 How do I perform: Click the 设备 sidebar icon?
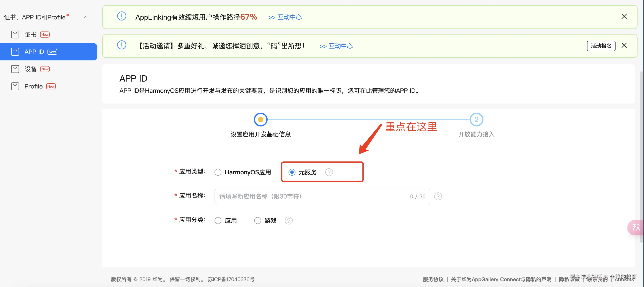tap(15, 69)
